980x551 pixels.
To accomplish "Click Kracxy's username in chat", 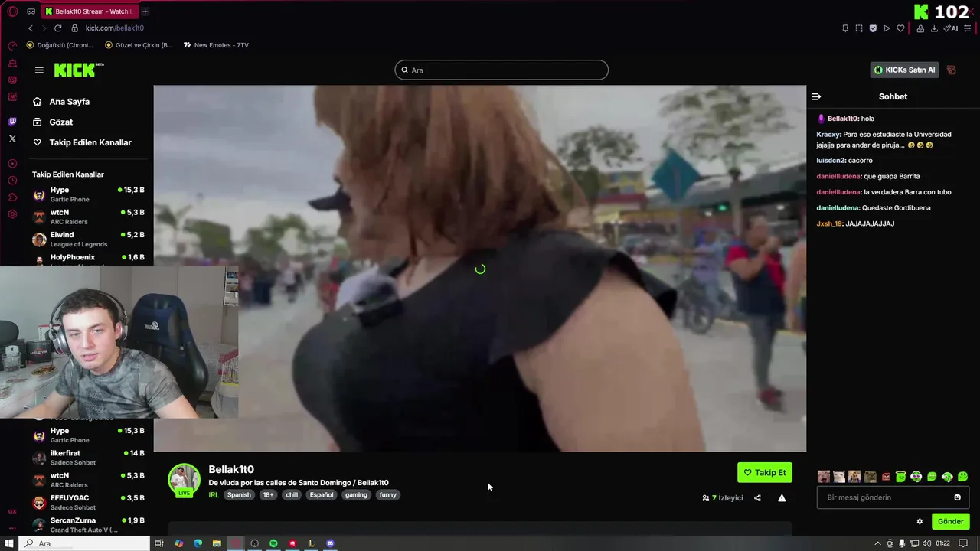I will coord(828,135).
